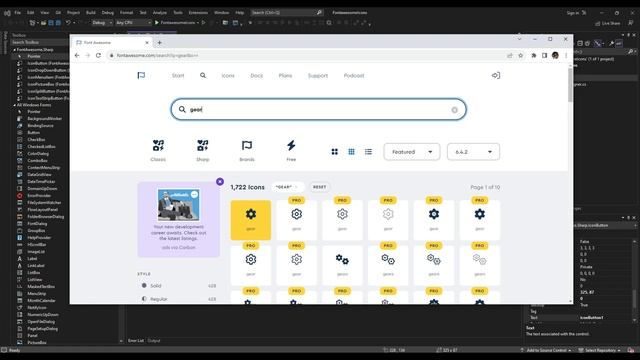The width and height of the screenshot is (640, 360).
Task: Click Sign in in Visual Studio
Action: [573, 13]
